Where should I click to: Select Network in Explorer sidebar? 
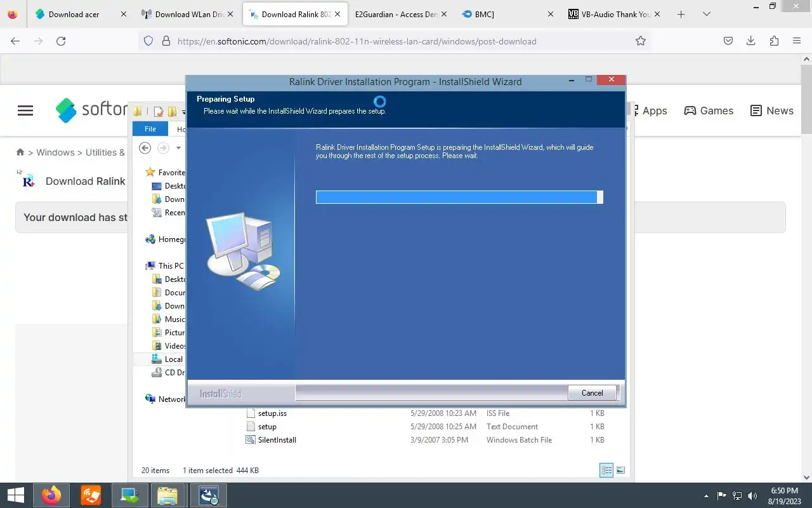(166, 399)
